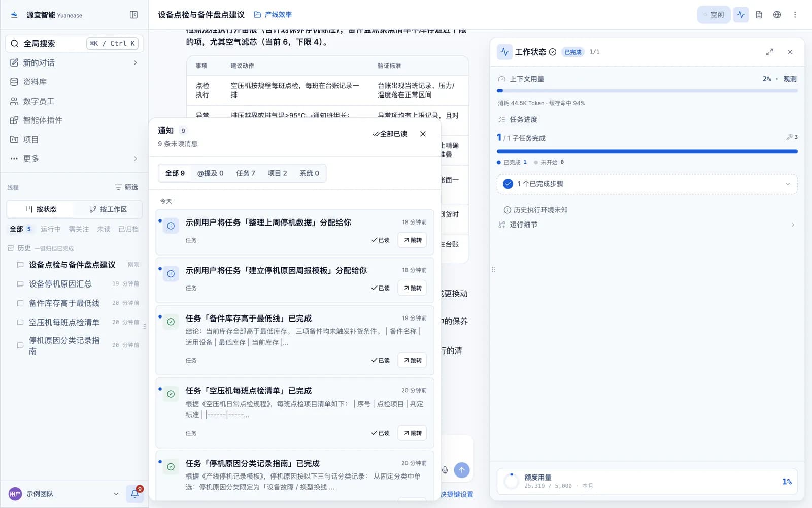
Task: Toggle the 空闲 status button
Action: coord(714,15)
